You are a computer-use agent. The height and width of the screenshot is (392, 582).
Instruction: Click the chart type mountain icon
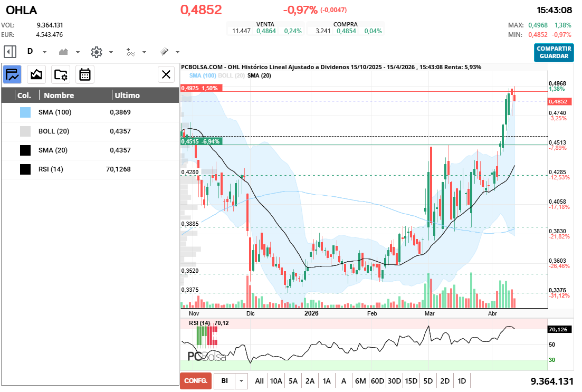64,52
